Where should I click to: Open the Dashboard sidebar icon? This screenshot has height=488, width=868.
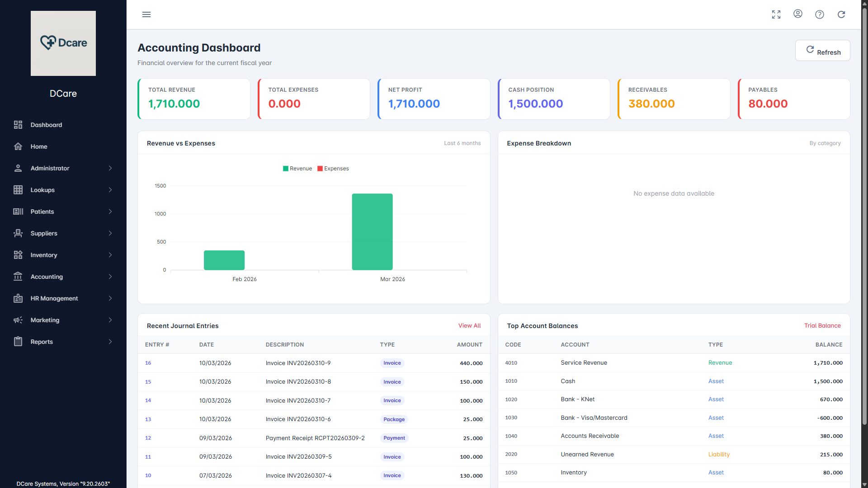[18, 125]
